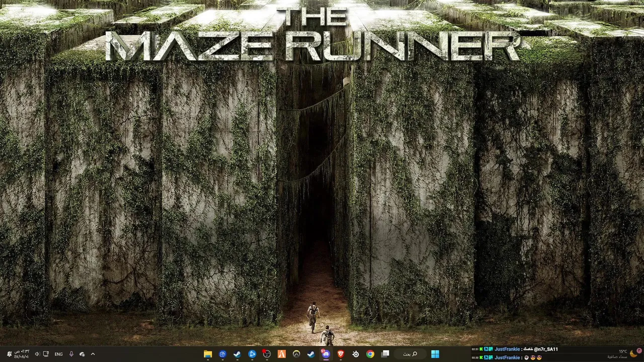Open the OneDrive cloud tray icon
The height and width of the screenshot is (362, 644).
point(82,354)
